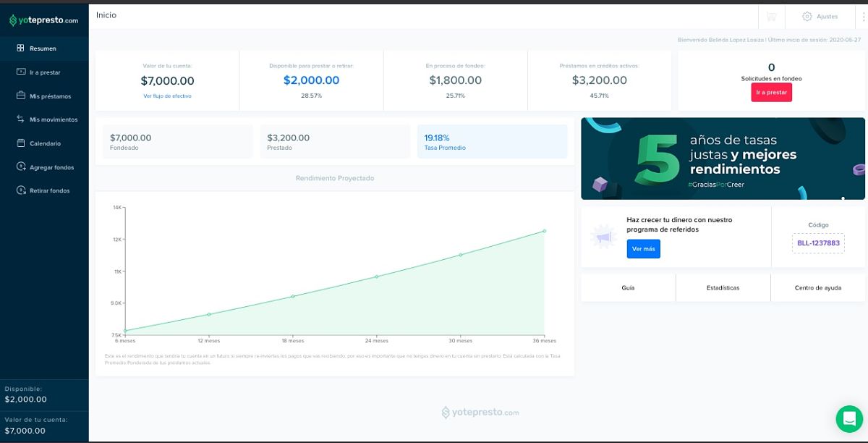Click the 25.71% percentage
The width and height of the screenshot is (868, 443).
pos(455,96)
